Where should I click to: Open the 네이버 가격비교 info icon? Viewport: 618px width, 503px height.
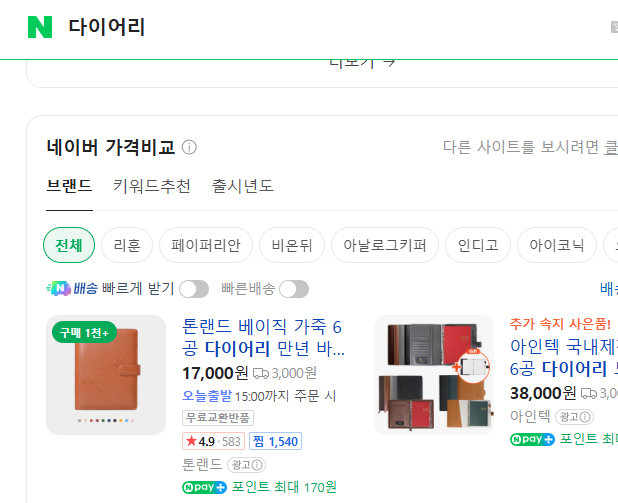click(x=189, y=147)
